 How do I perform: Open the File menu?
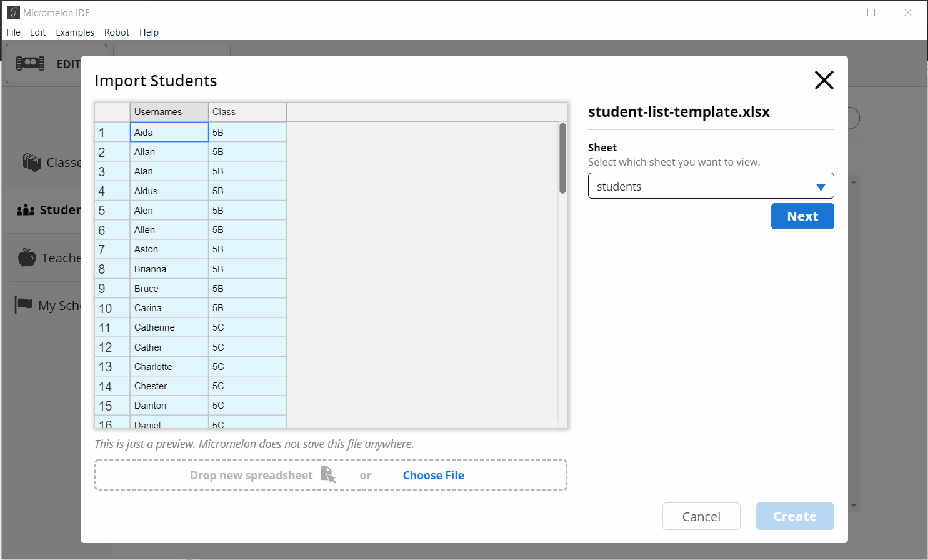pos(13,32)
